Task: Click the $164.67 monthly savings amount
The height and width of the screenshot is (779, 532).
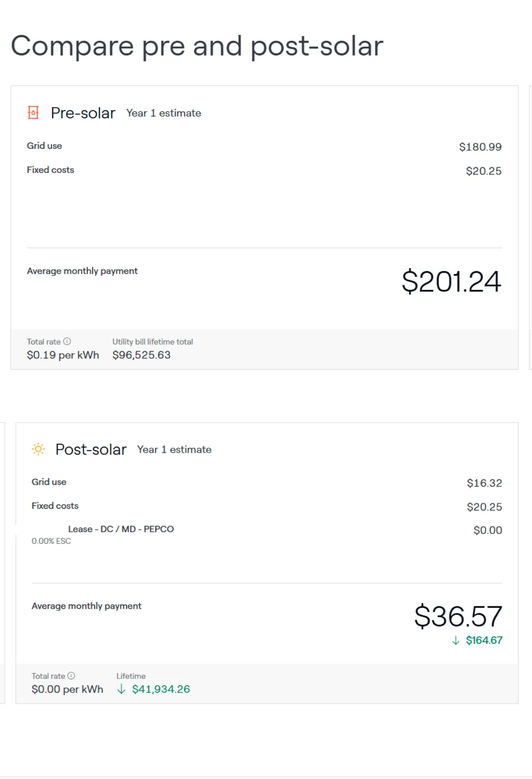Action: coord(484,640)
